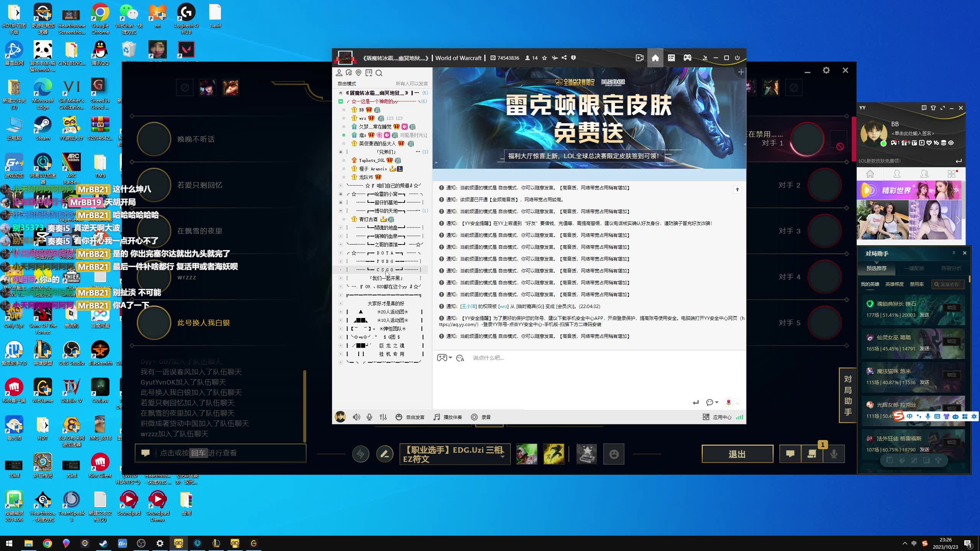Image resolution: width=980 pixels, height=551 pixels.
Task: Click the location pin icon above channel list
Action: tap(358, 73)
